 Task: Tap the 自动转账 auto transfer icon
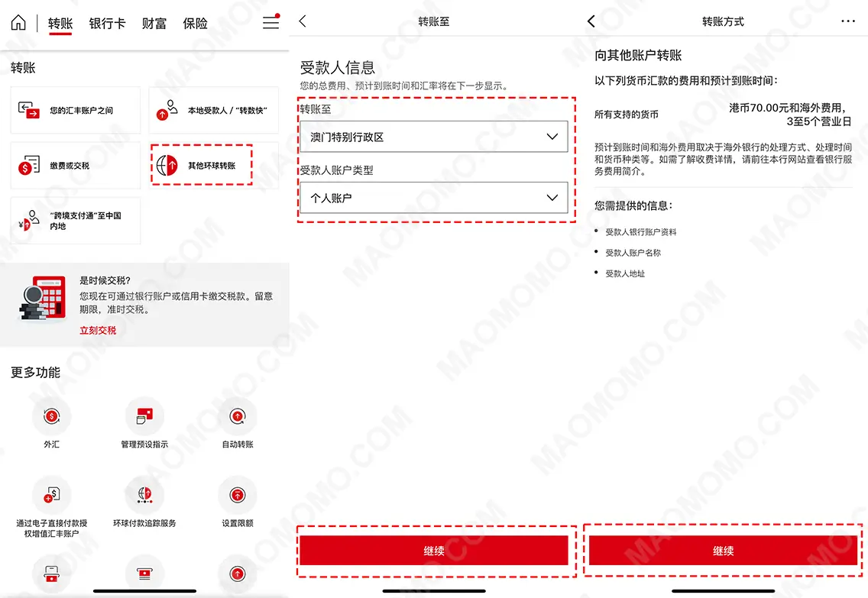[238, 416]
